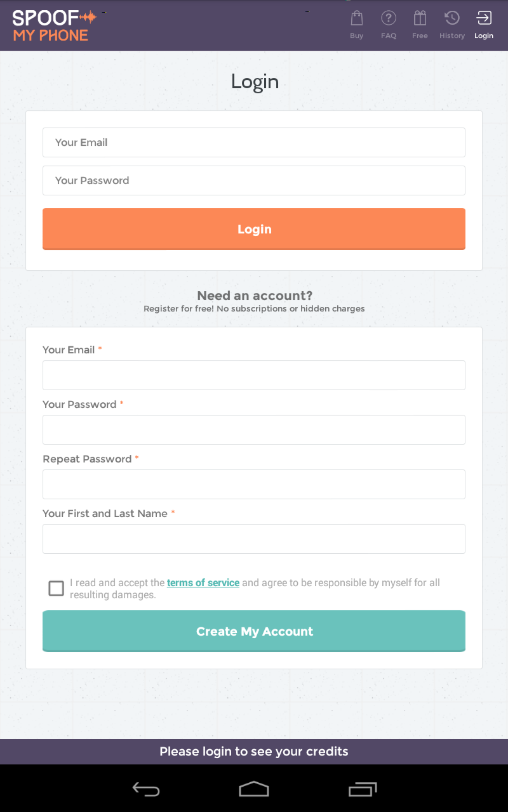Accept the terms of service checkbox
508x812 pixels.
[x=57, y=589]
